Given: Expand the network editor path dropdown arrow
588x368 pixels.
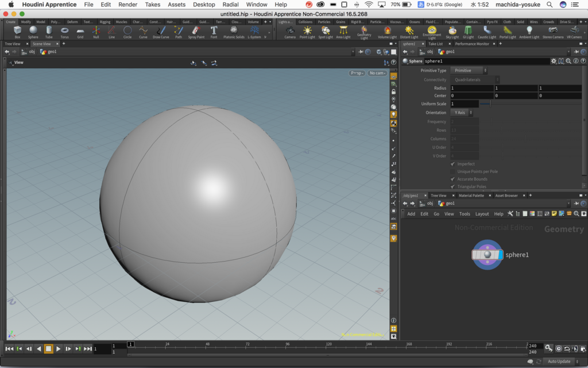Looking at the screenshot, I should click(568, 204).
